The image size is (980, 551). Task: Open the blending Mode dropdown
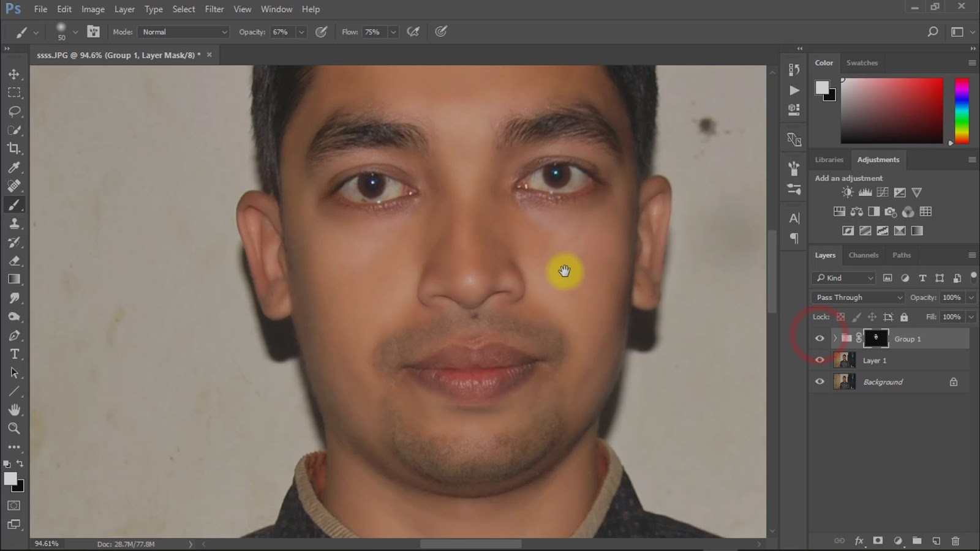tap(184, 32)
